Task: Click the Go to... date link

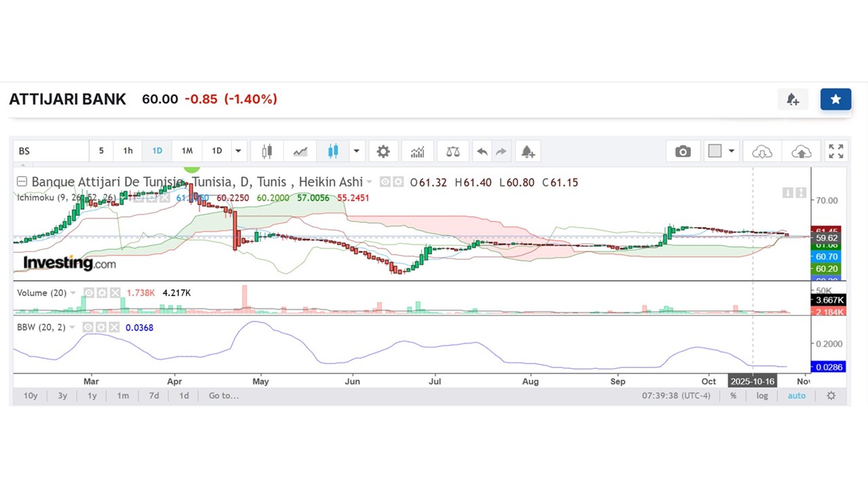Action: click(x=223, y=396)
